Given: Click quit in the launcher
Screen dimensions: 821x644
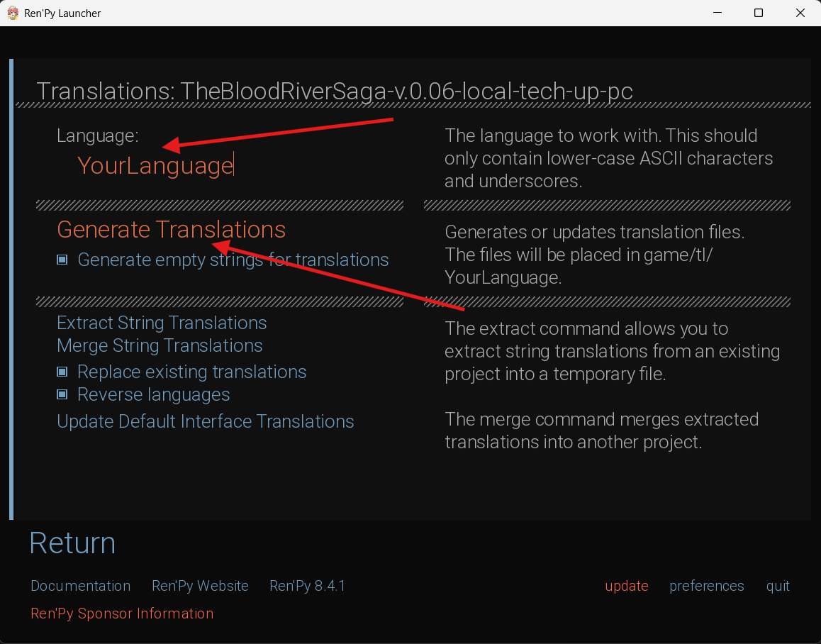Looking at the screenshot, I should pos(778,586).
